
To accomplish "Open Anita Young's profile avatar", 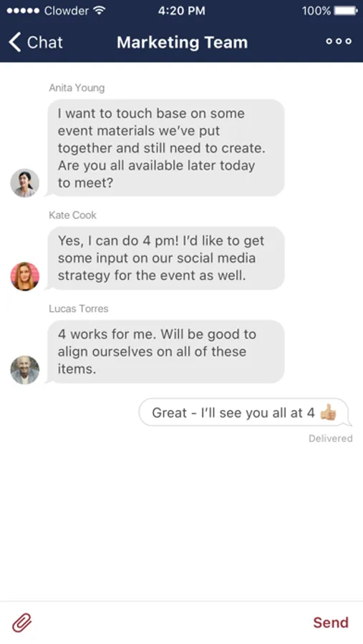I will [24, 182].
